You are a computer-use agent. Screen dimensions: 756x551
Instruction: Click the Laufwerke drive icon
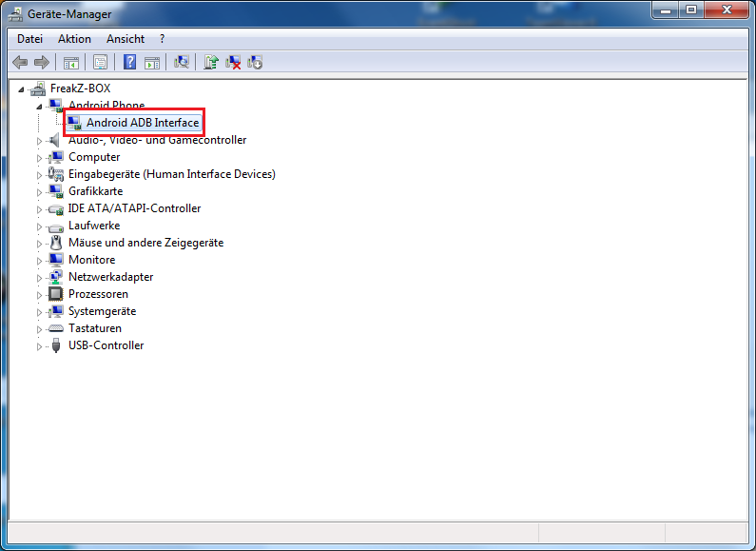[x=56, y=226]
